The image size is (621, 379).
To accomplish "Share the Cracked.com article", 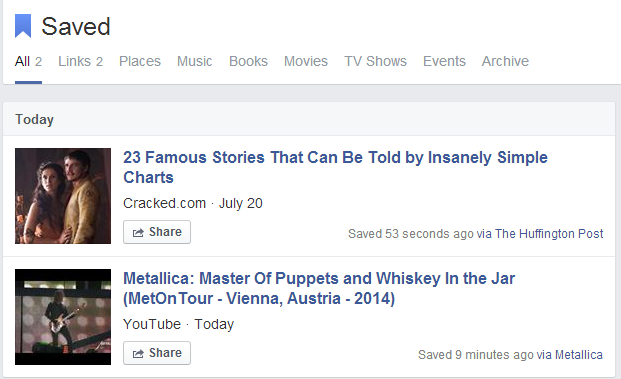I will [157, 232].
